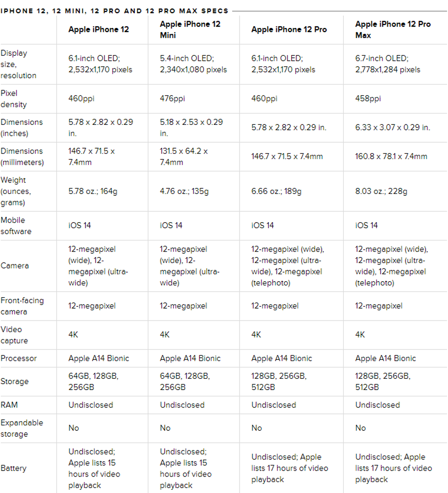The height and width of the screenshot is (493, 448).
Task: Select the 5.4-inch OLED display cell
Action: click(x=193, y=64)
